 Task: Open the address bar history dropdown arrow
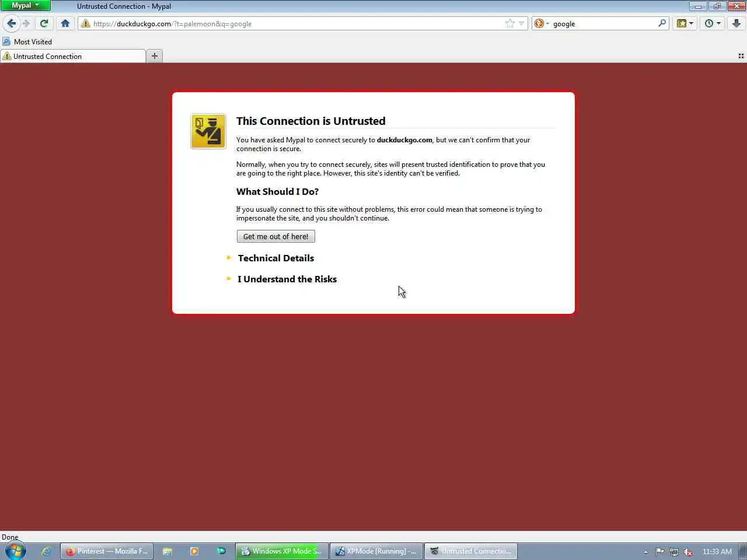[x=521, y=23]
